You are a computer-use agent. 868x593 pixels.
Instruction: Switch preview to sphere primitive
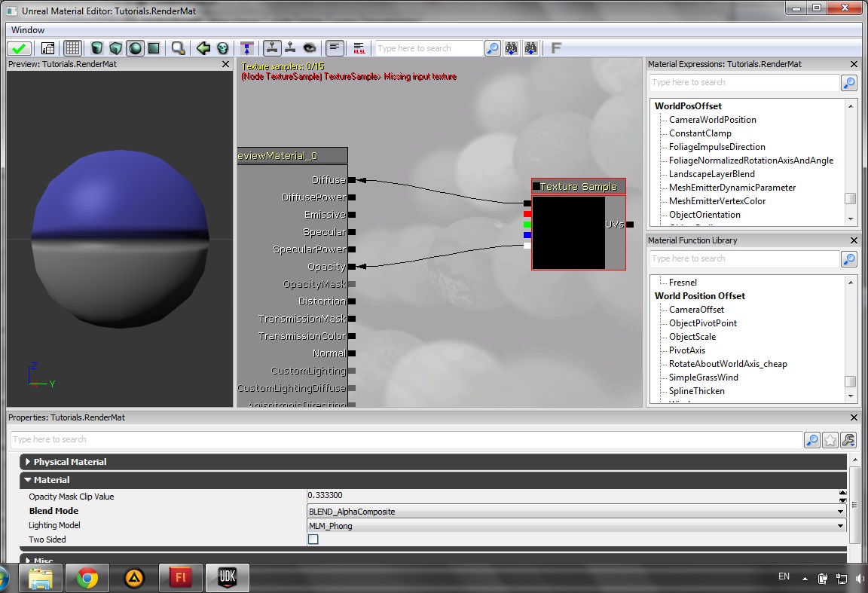[x=135, y=48]
